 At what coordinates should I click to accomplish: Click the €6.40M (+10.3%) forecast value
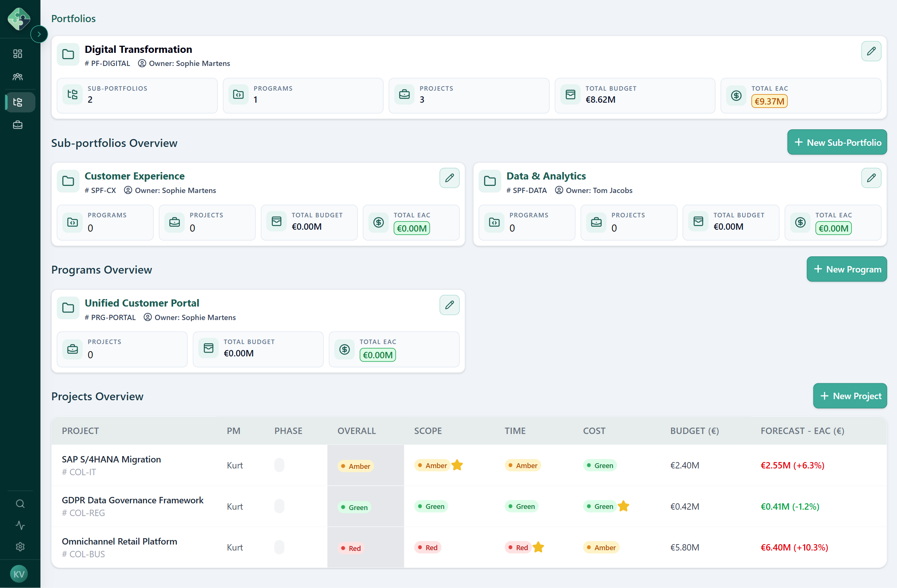794,547
